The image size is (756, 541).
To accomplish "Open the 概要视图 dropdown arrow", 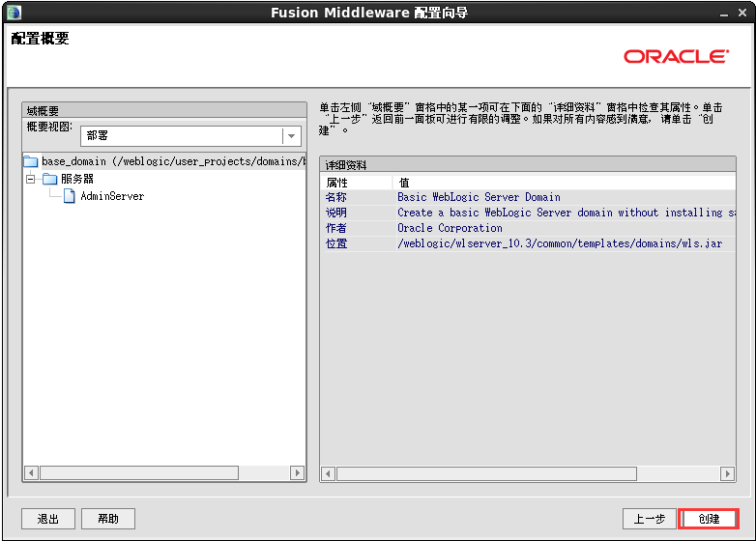I will pyautogui.click(x=291, y=136).
